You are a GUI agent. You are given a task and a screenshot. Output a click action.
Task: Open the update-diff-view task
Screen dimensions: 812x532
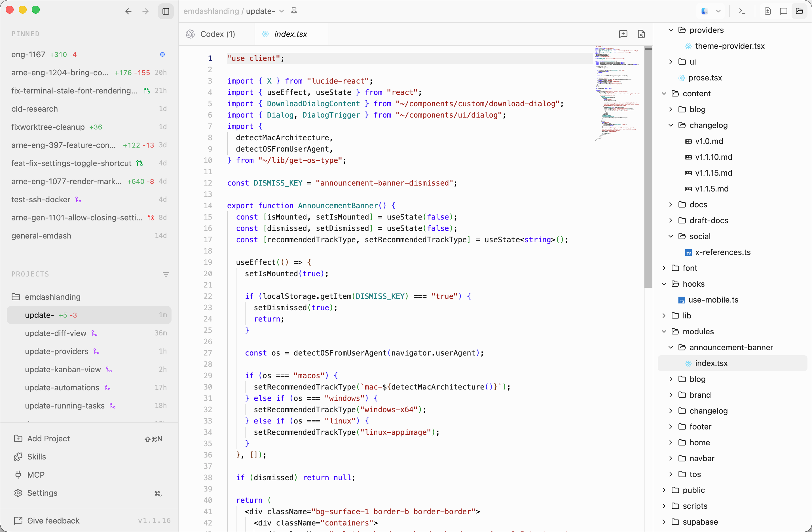pyautogui.click(x=89, y=333)
